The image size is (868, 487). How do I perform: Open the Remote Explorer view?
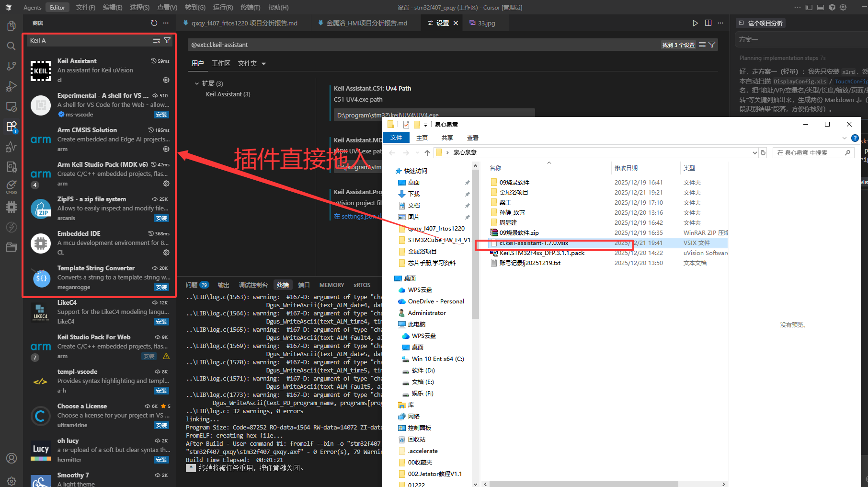pos(11,106)
